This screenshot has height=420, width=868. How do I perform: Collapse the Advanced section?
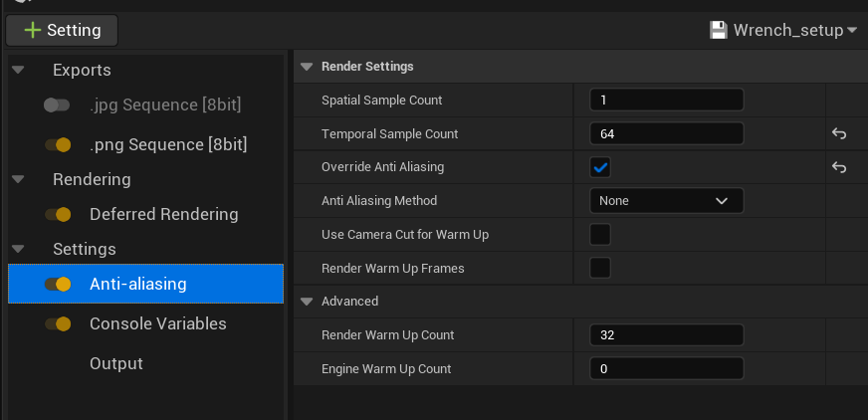click(307, 301)
